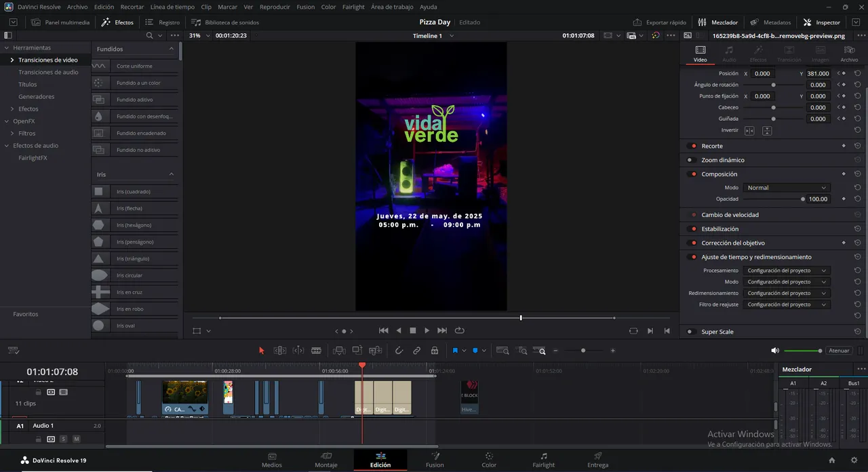Viewport: 868px width, 472px height.
Task: Enable the Zoom dinámico toggle
Action: click(691, 160)
